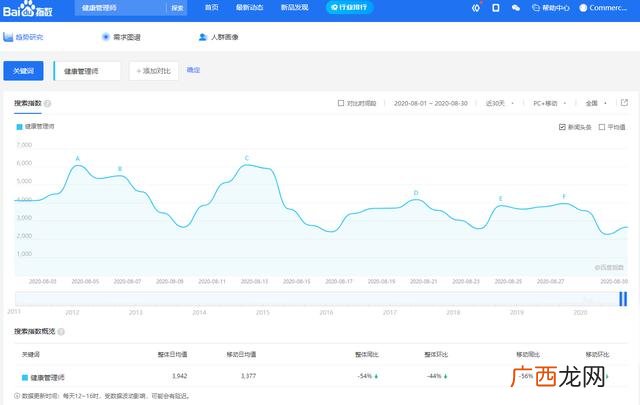Click news marker D on the trend line
The height and width of the screenshot is (405, 640).
pyautogui.click(x=416, y=193)
